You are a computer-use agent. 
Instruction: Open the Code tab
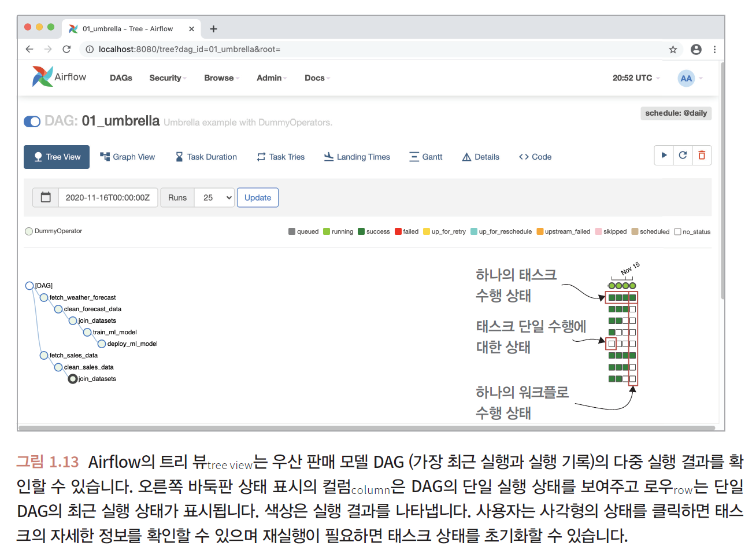[535, 157]
